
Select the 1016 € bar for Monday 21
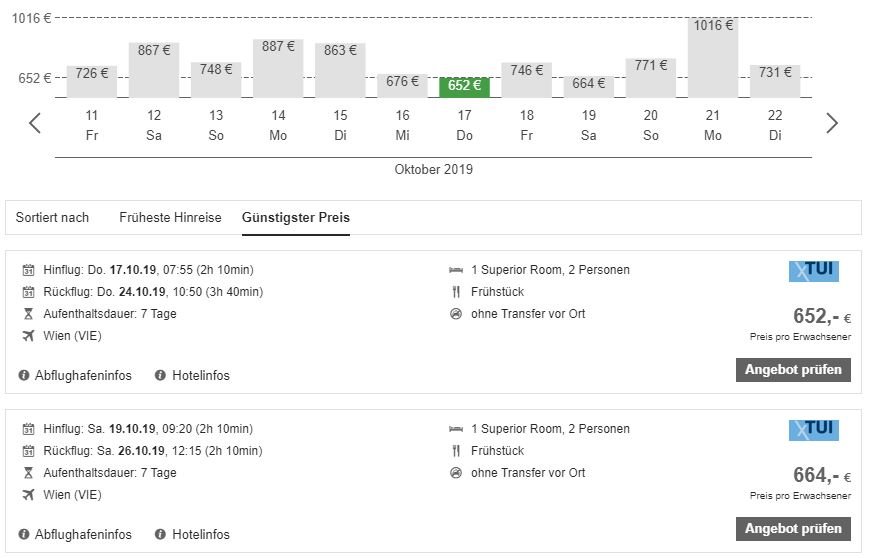pos(713,58)
